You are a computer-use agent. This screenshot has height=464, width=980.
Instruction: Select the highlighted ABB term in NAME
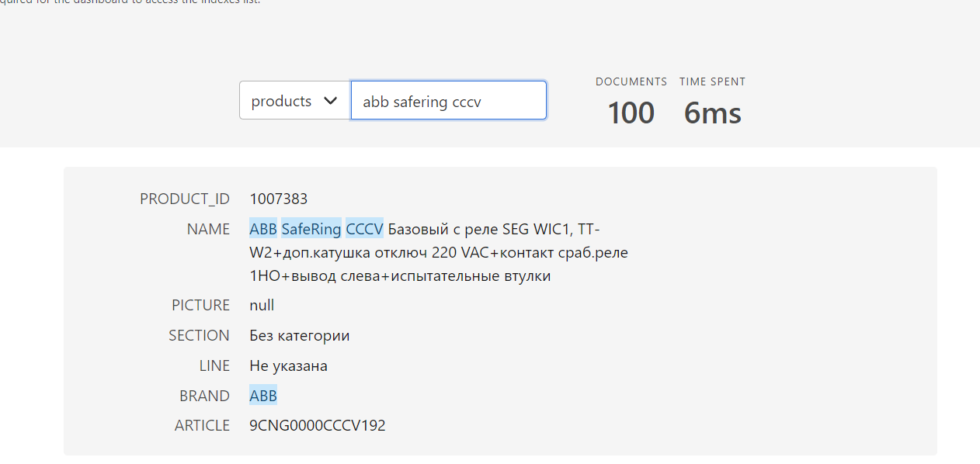click(x=263, y=228)
